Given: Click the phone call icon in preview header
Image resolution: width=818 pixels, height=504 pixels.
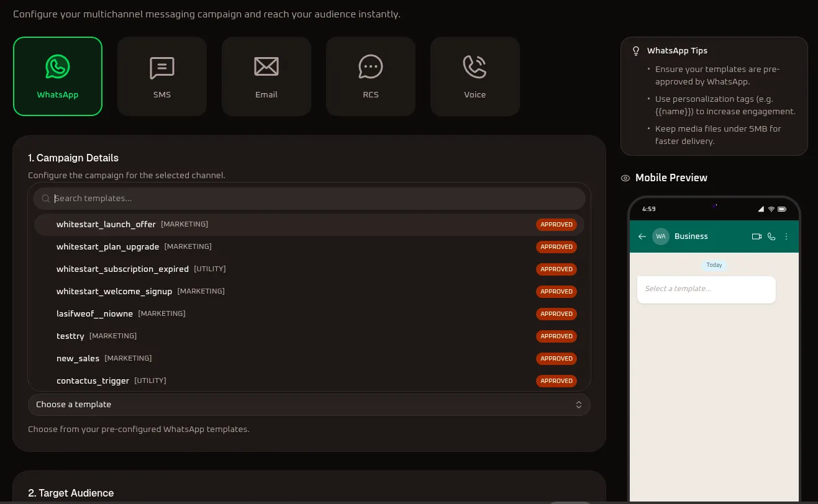Looking at the screenshot, I should click(771, 236).
